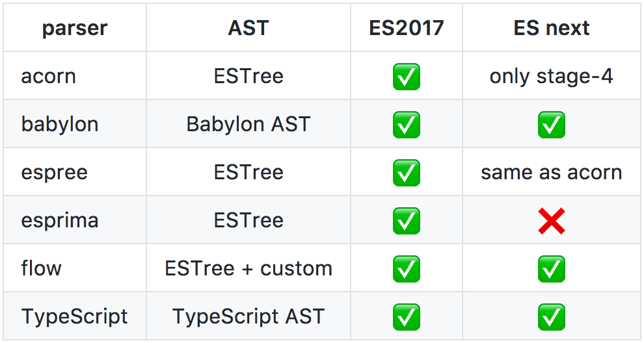Click TypeScript's ES next green checkmark
The width and height of the screenshot is (644, 343).
pyautogui.click(x=551, y=317)
